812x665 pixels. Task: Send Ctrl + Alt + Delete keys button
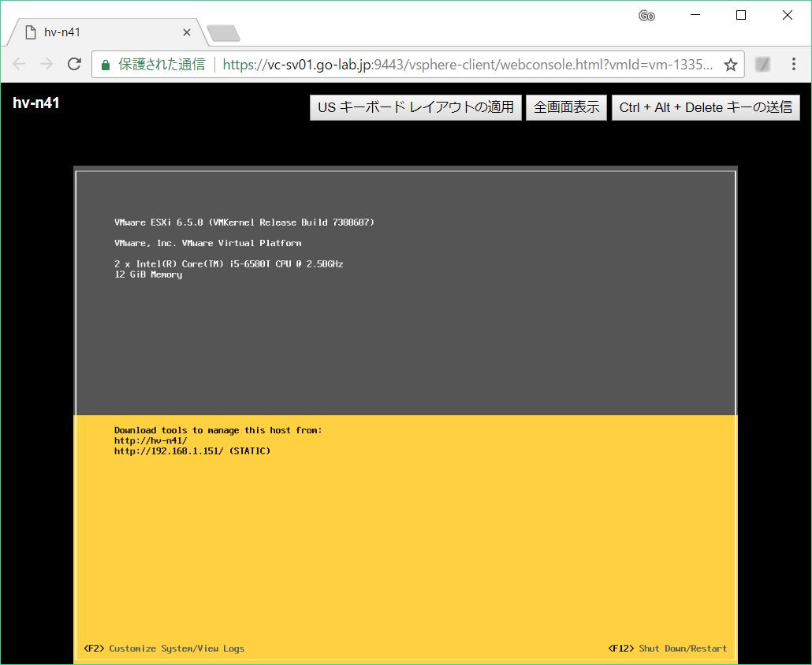[706, 107]
